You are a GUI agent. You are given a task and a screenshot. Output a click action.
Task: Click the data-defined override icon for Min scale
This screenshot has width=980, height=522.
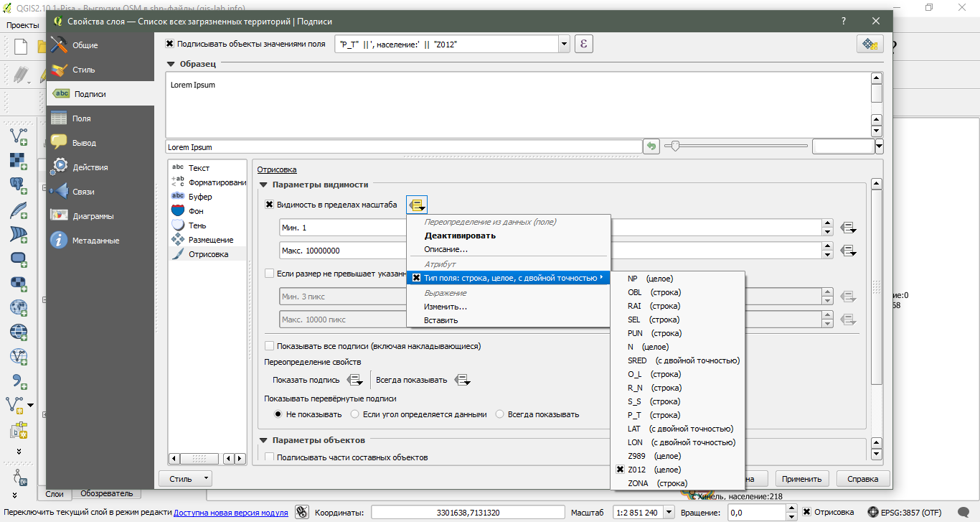[849, 228]
